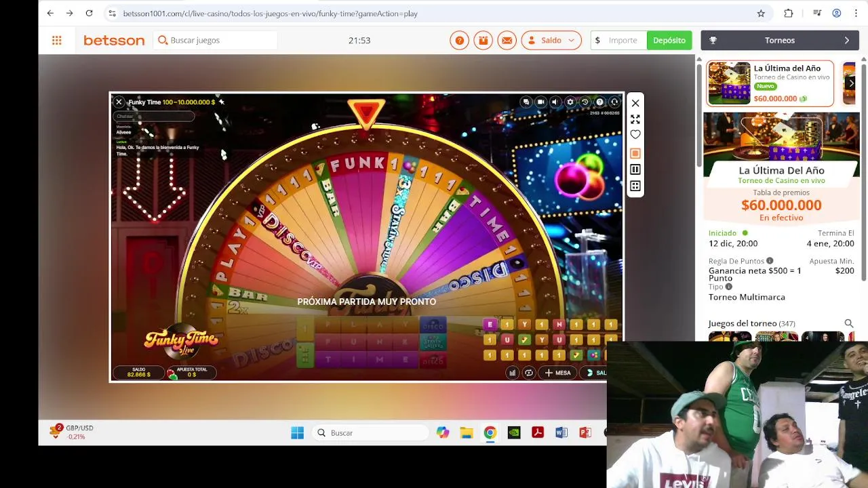
Task: Open the gift promotions icon
Action: 483,41
